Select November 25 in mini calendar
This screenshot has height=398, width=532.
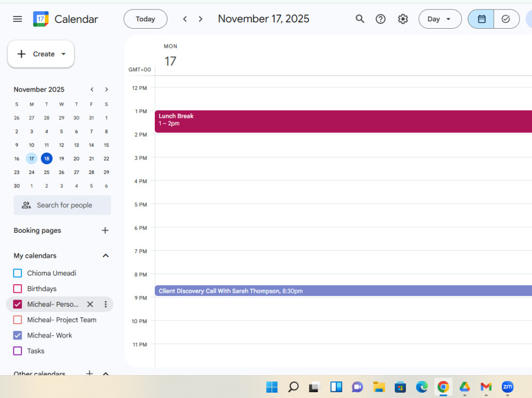coord(46,172)
